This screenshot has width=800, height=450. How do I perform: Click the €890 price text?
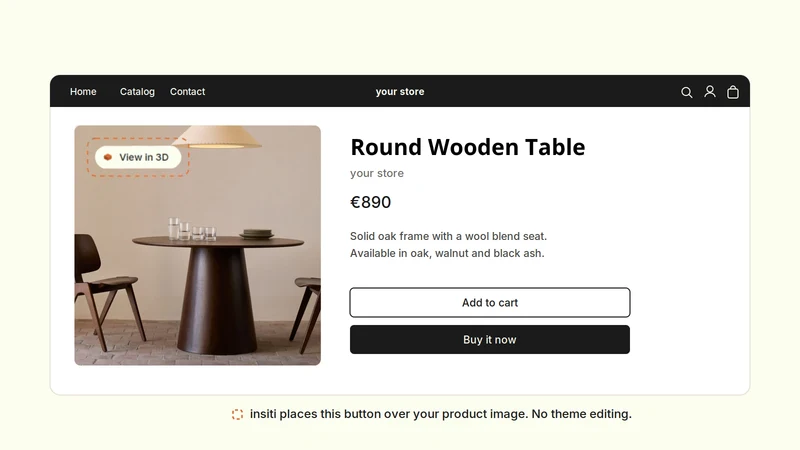pos(370,202)
